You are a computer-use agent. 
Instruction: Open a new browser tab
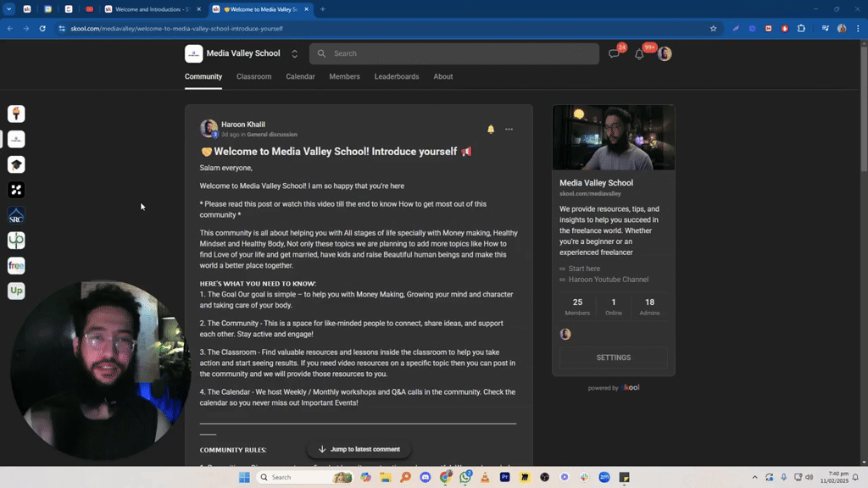click(323, 9)
